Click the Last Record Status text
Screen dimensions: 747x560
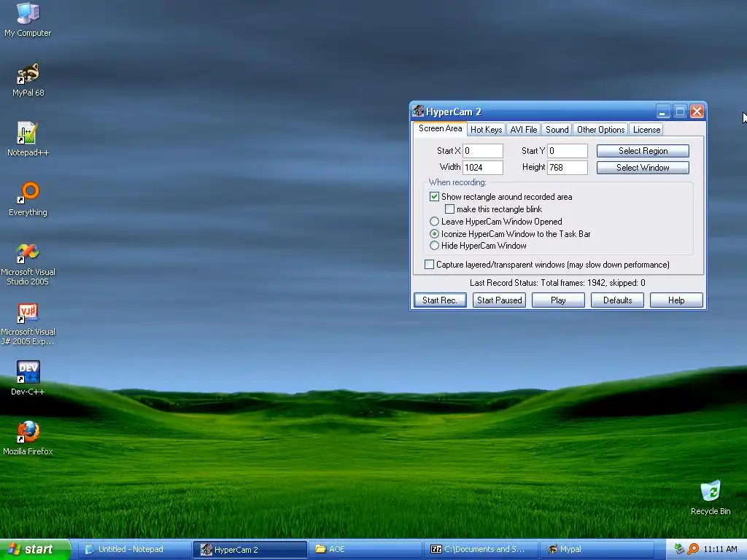(x=557, y=283)
